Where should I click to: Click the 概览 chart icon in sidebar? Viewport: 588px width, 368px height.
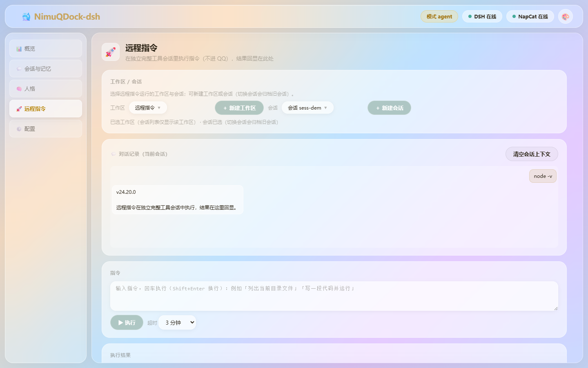[19, 49]
